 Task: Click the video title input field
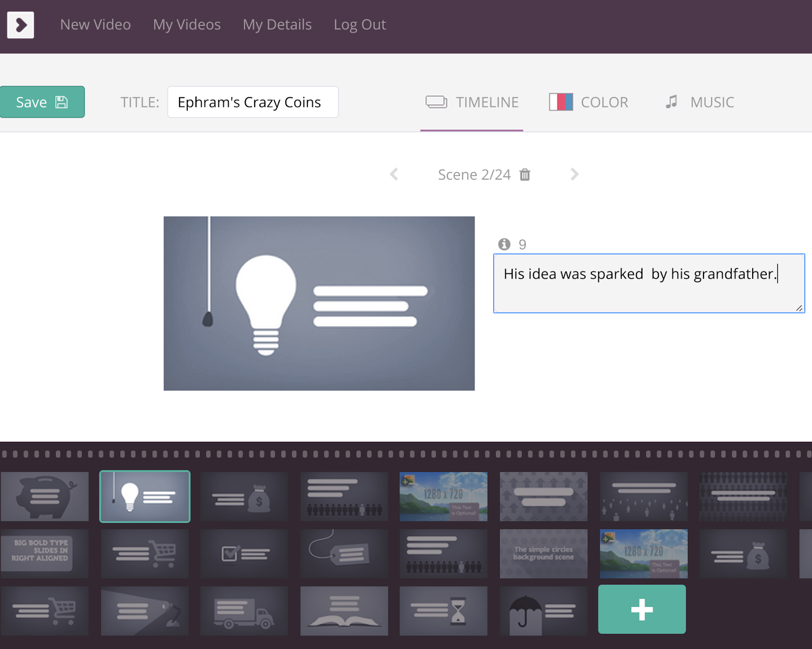click(253, 102)
